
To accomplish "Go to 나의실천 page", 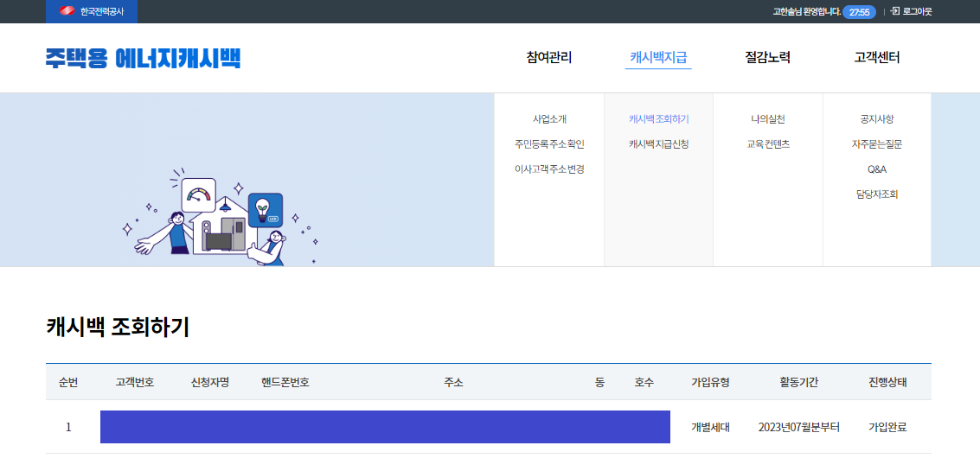I will (768, 118).
